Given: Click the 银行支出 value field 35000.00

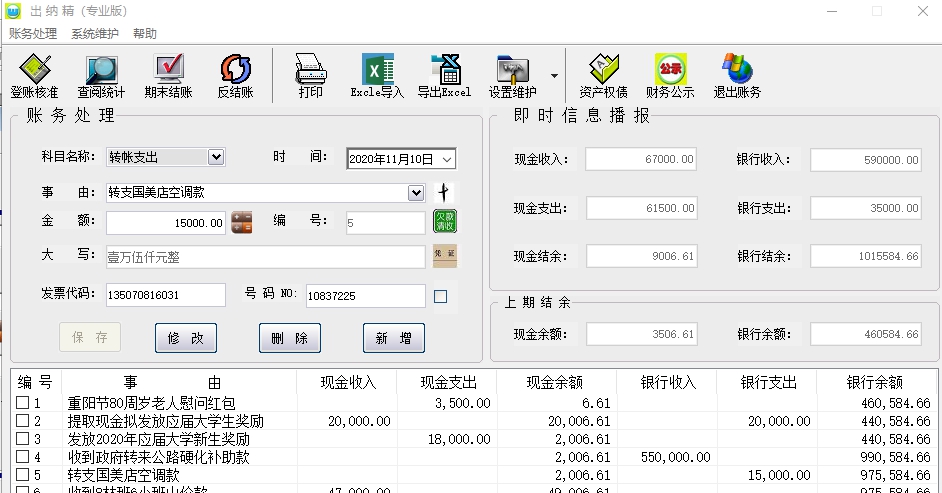Looking at the screenshot, I should pos(866,208).
